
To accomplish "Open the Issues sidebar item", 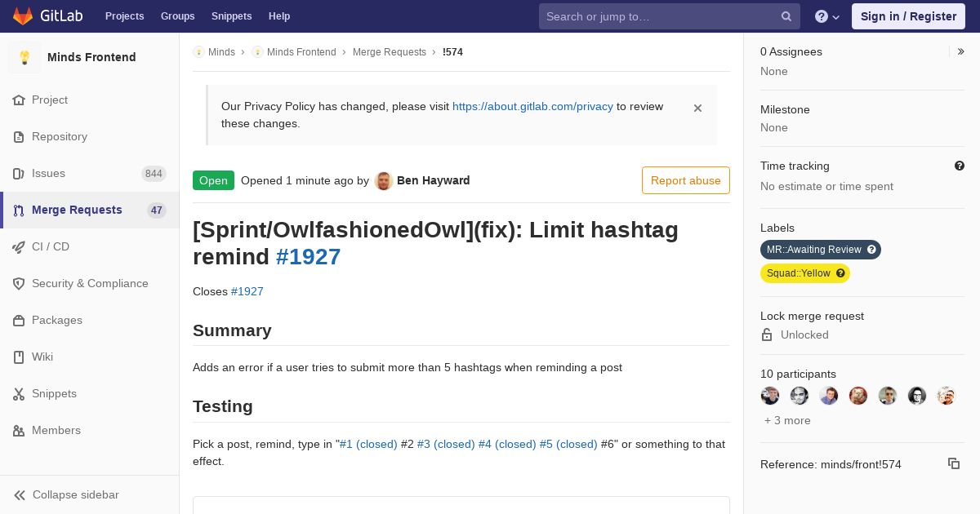I will [x=90, y=173].
